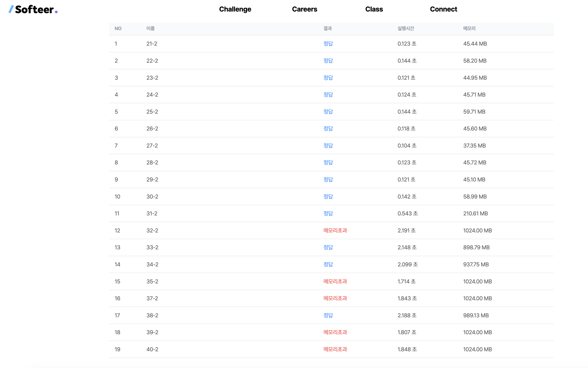Click 메모리초과 result for test 32-2
This screenshot has height=368, width=588.
coord(335,231)
